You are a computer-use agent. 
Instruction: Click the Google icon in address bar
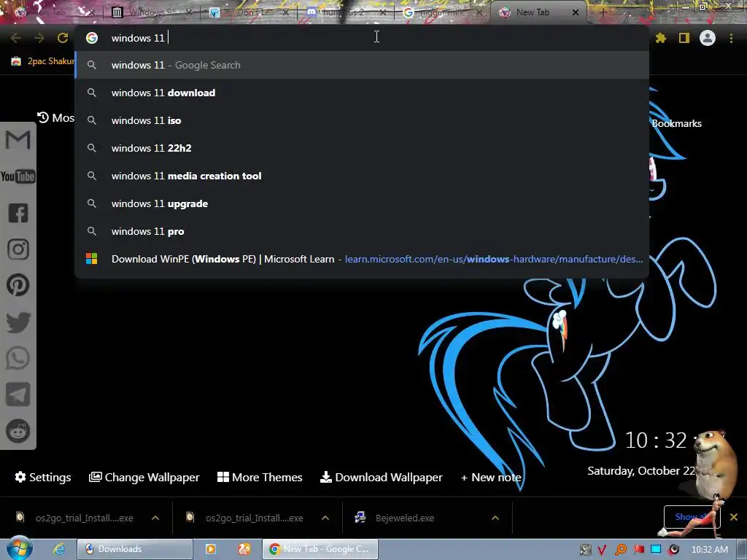tap(92, 38)
